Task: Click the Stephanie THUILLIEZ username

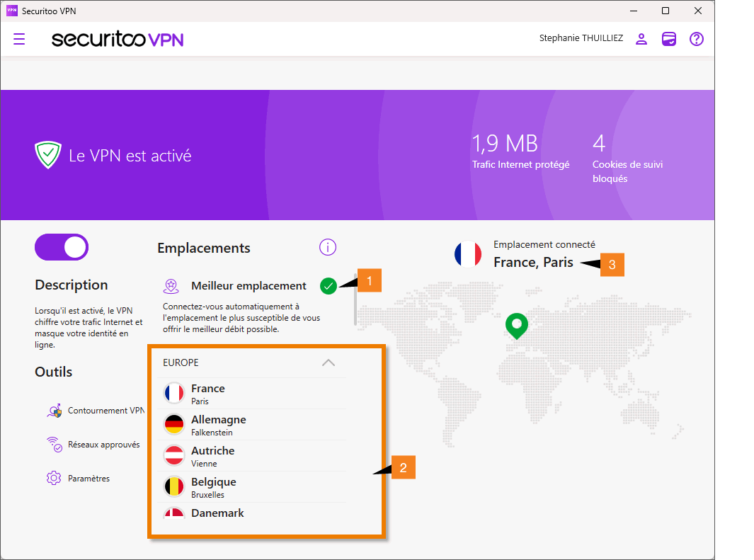Action: click(x=581, y=38)
